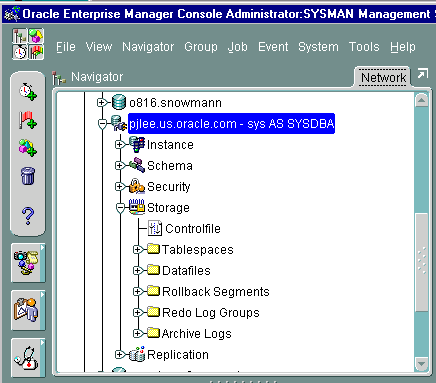Viewport: 436px width, 383px height.
Task: Show the group pane cubes icon
Action: click(x=36, y=36)
